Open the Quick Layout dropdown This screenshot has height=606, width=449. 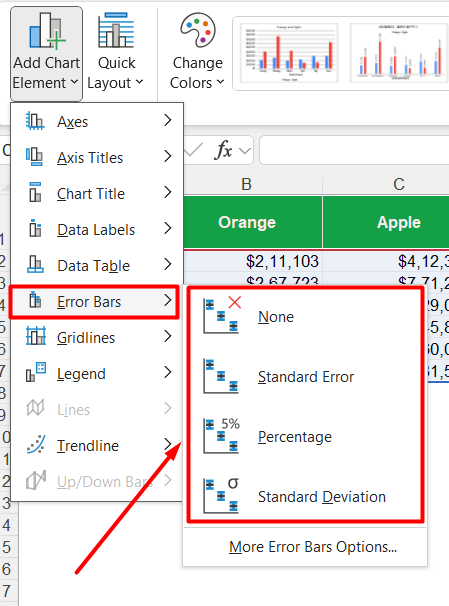pyautogui.click(x=116, y=53)
